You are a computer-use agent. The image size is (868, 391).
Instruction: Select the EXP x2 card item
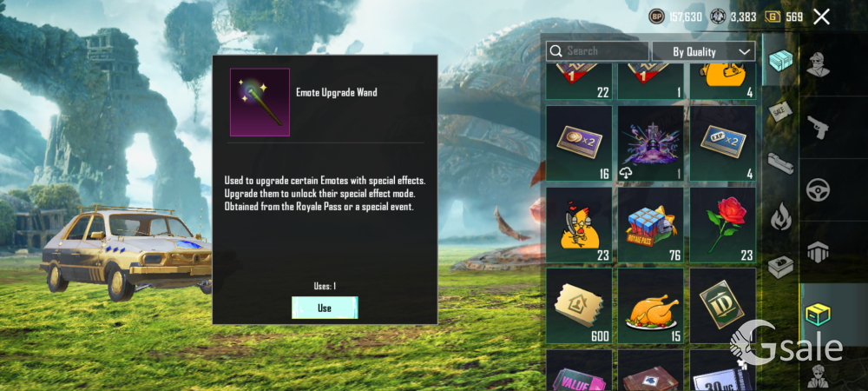[x=722, y=143]
